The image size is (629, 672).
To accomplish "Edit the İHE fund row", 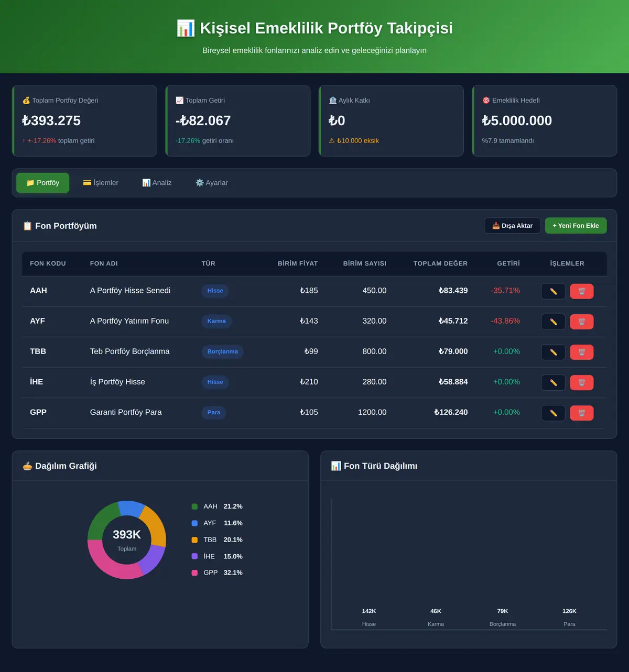I will pyautogui.click(x=553, y=382).
